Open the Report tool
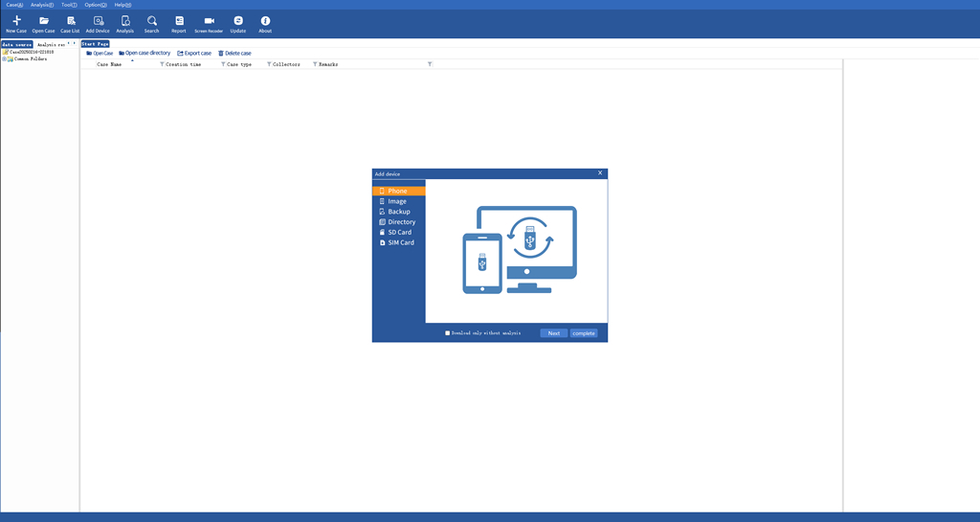The image size is (980, 522). click(x=179, y=24)
